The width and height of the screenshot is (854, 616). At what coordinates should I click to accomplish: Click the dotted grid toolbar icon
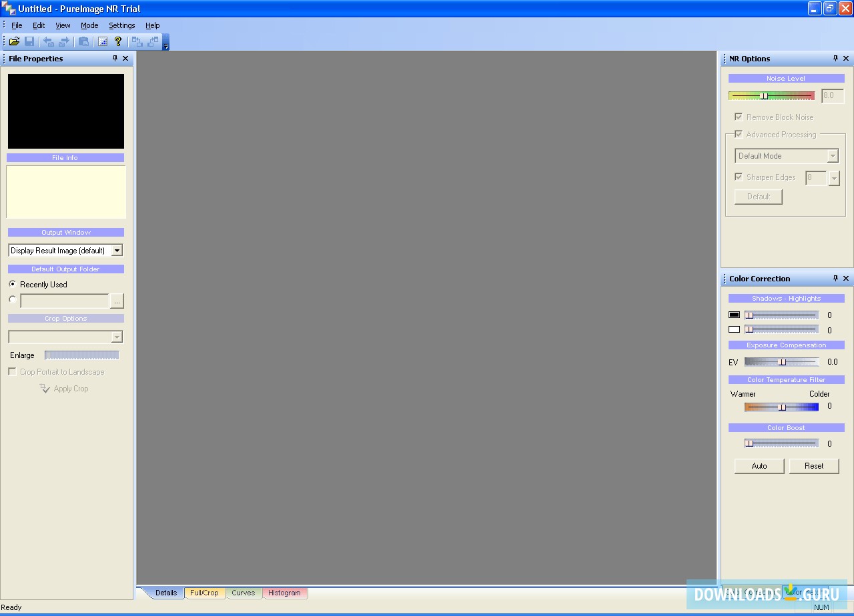point(103,41)
